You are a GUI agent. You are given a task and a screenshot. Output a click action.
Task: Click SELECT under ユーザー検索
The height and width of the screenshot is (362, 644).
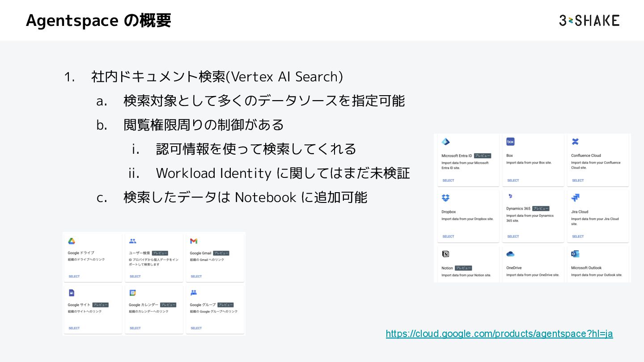[135, 277]
